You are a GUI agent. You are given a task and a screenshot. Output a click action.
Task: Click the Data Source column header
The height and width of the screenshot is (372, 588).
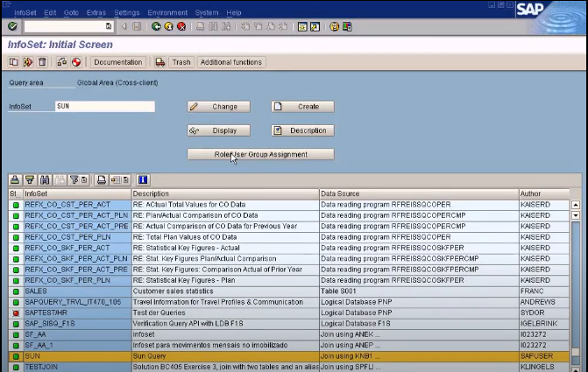coord(419,193)
